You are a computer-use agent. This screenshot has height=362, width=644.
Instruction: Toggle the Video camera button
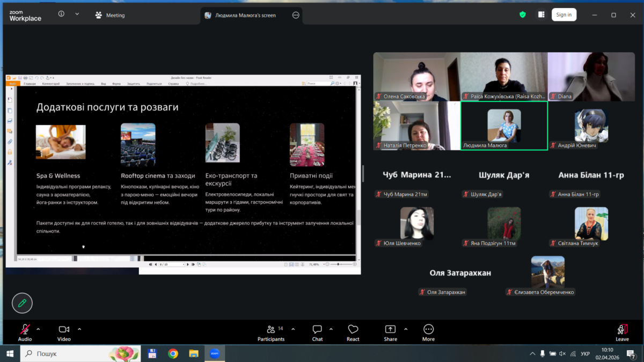coord(64,332)
